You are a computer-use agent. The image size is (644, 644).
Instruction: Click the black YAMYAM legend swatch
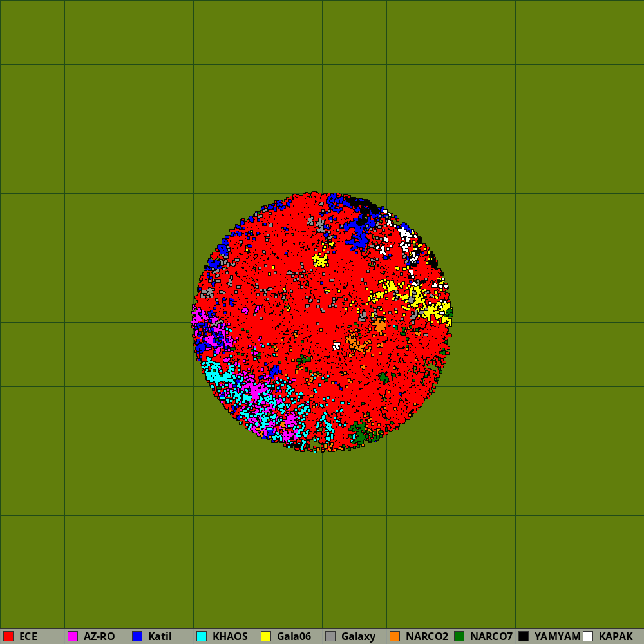click(x=524, y=636)
